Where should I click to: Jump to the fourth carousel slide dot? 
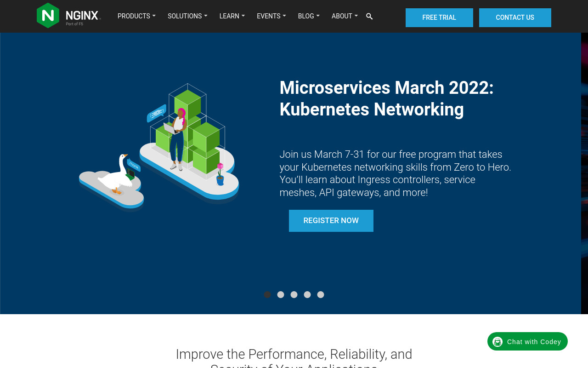coord(307,294)
